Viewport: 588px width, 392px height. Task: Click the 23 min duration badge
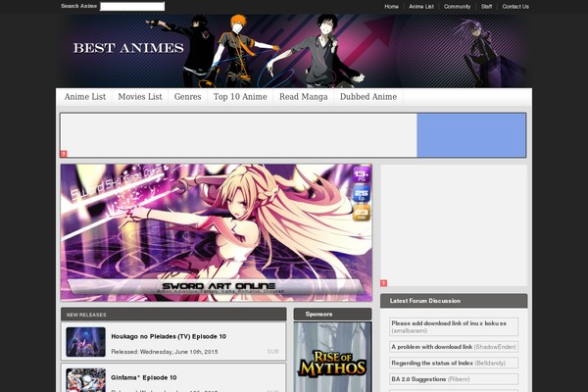tap(361, 213)
